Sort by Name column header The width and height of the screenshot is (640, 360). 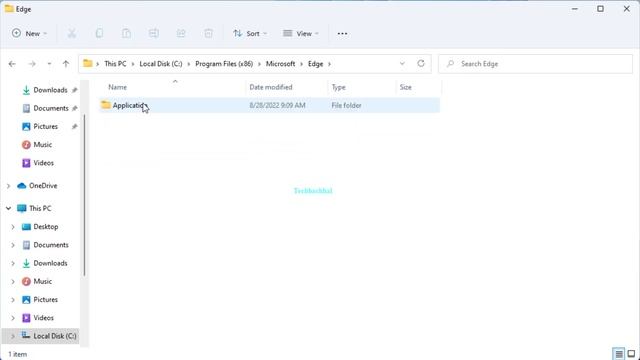coord(118,87)
